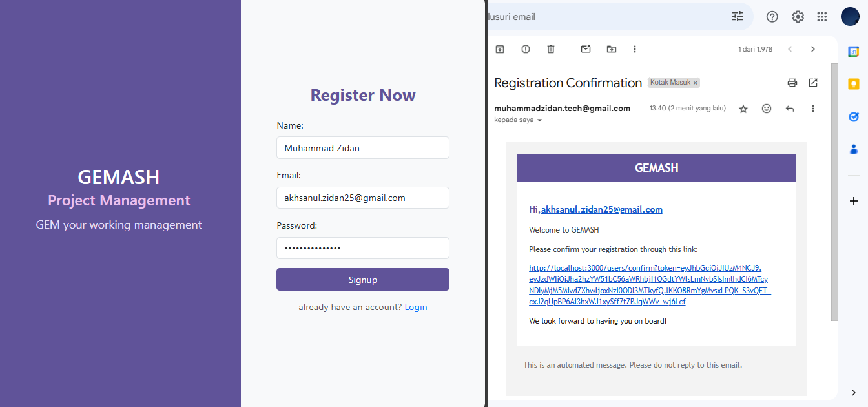
Task: Expand recipient details next to 'kepada saya'
Action: pyautogui.click(x=539, y=120)
